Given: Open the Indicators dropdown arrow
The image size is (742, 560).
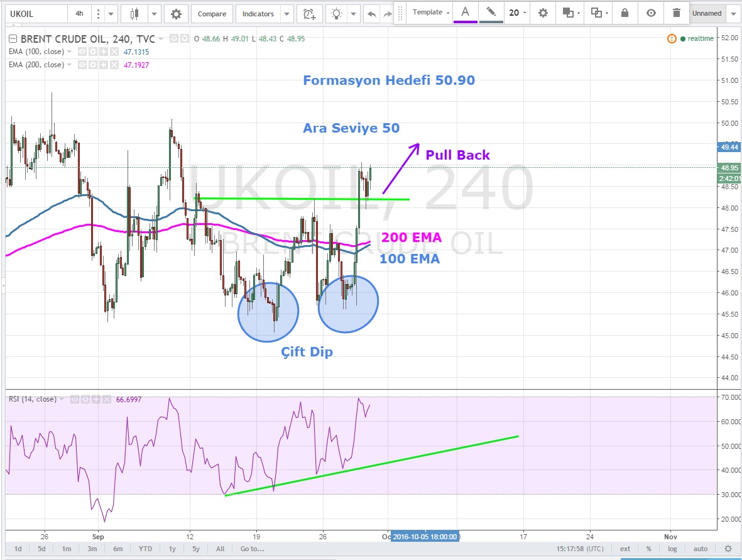Looking at the screenshot, I should point(286,14).
